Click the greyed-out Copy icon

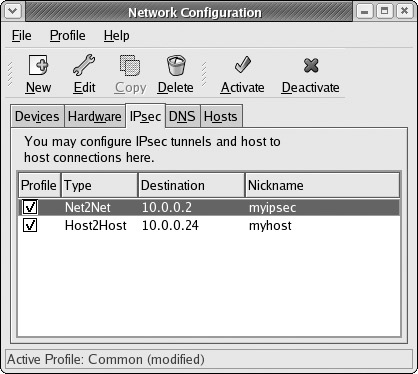(x=130, y=65)
